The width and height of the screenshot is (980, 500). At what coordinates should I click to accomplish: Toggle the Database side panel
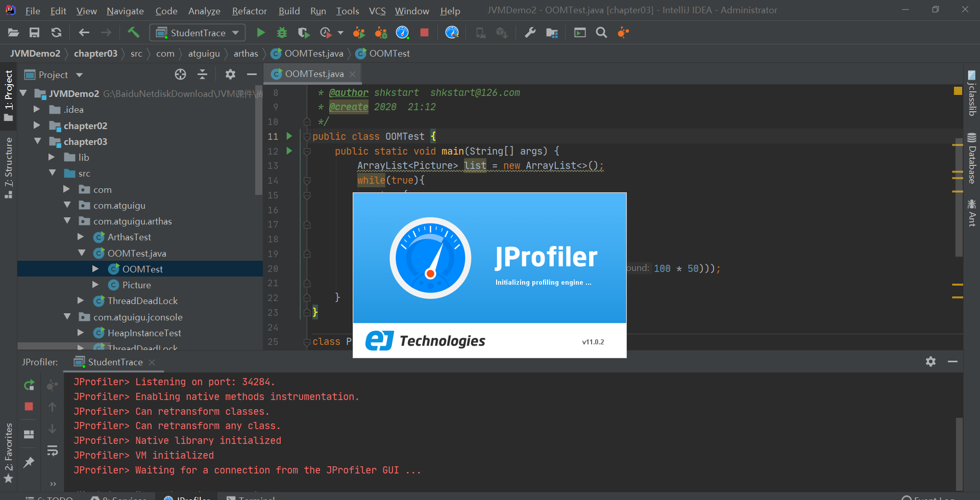(972, 158)
